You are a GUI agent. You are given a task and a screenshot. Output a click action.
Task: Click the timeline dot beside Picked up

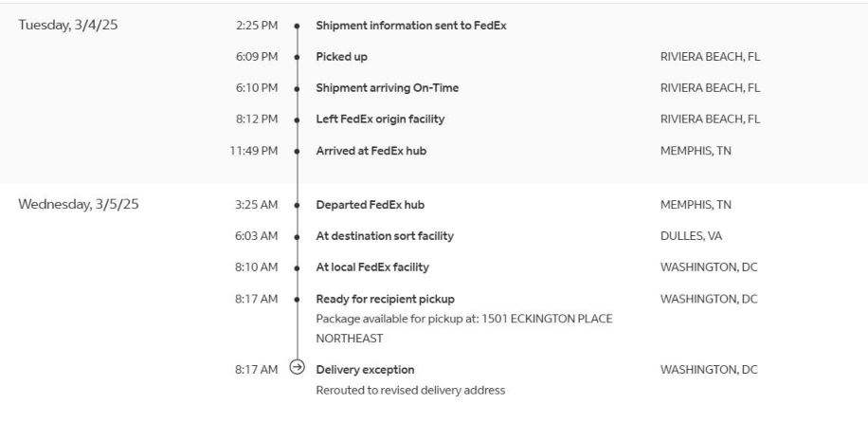[298, 57]
